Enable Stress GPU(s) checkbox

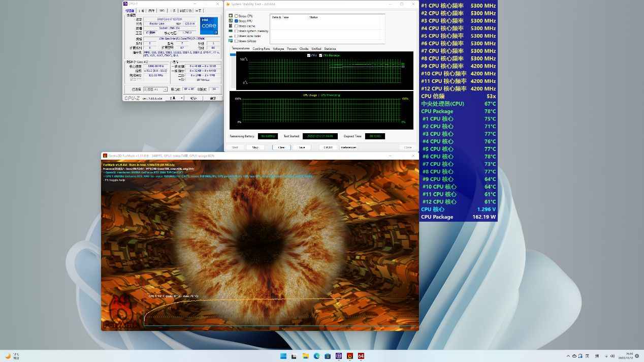(x=237, y=41)
